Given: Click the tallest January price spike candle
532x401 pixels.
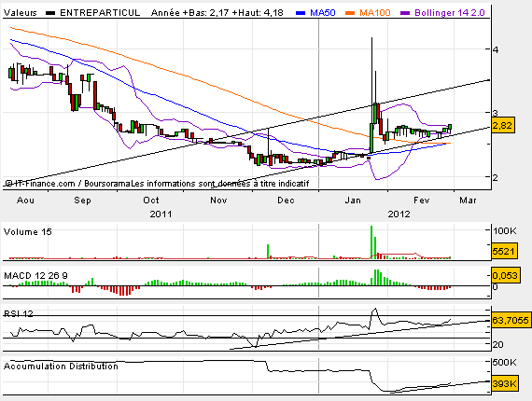Looking at the screenshot, I should point(371,95).
